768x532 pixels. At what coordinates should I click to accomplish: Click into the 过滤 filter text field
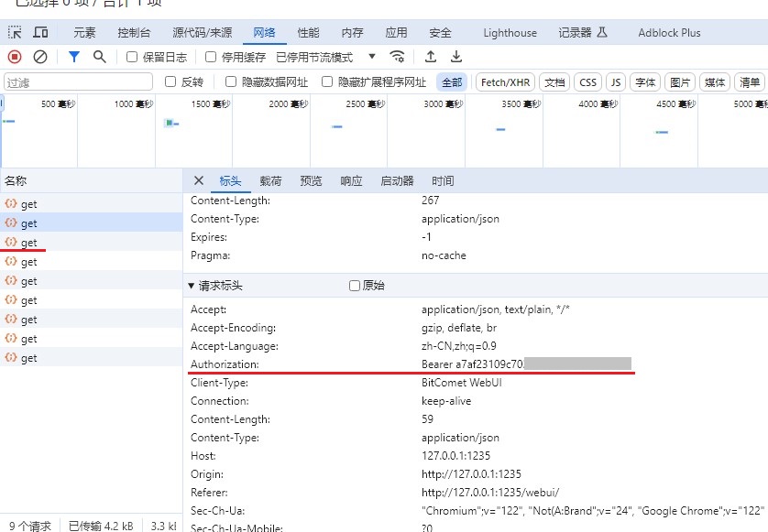pyautogui.click(x=78, y=82)
